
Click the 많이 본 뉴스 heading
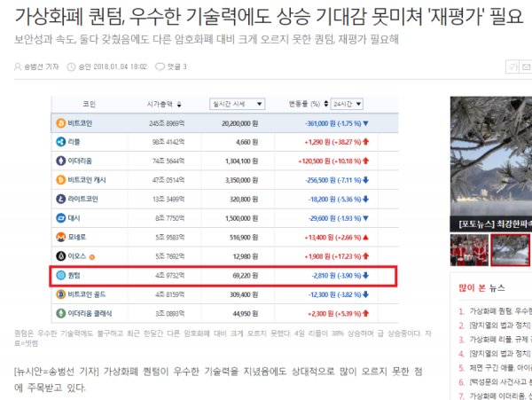481,288
